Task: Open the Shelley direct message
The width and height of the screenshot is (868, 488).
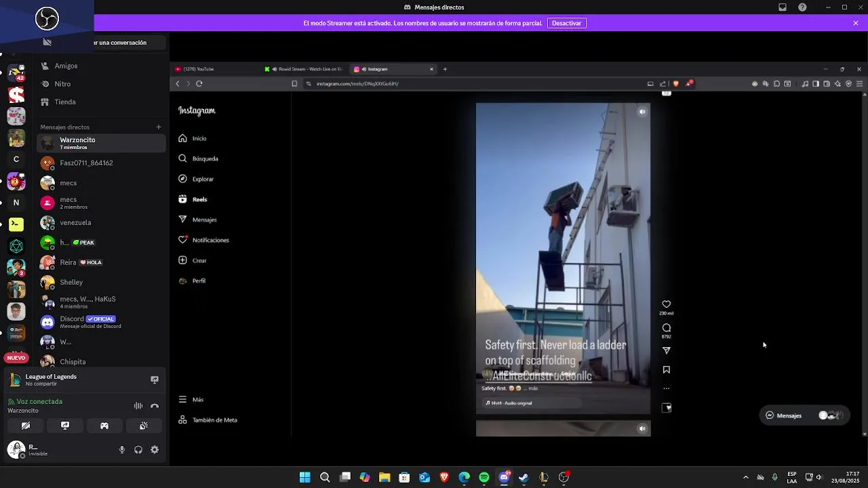Action: (101, 282)
